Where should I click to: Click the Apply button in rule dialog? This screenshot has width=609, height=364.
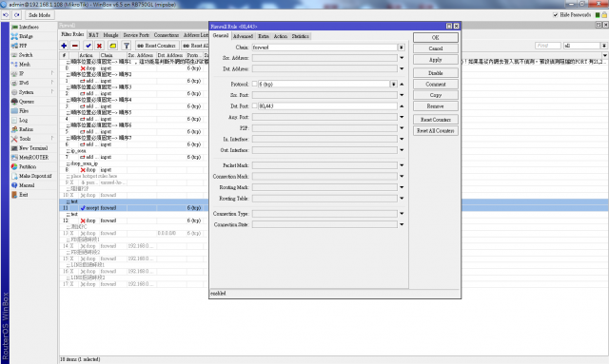tap(436, 60)
